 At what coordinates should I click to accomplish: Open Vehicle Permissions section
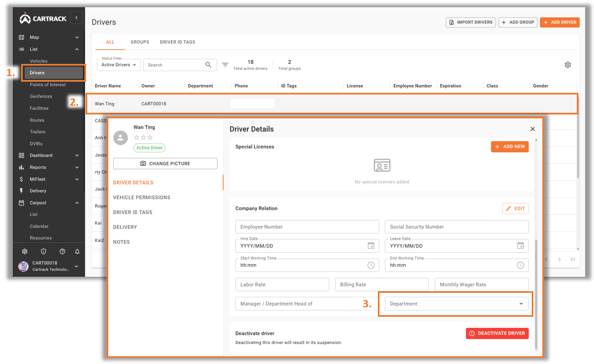pos(142,197)
